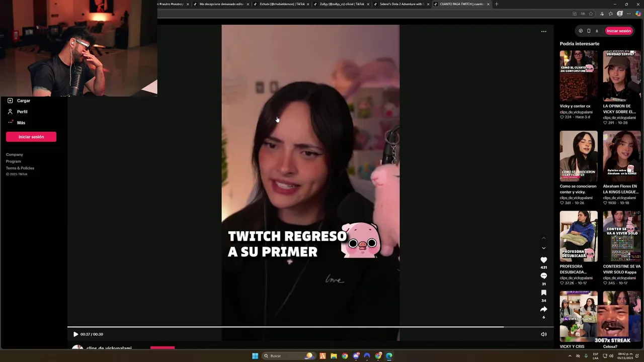Click the video progress bar
Screen dimensions: 644x362
point(310,327)
